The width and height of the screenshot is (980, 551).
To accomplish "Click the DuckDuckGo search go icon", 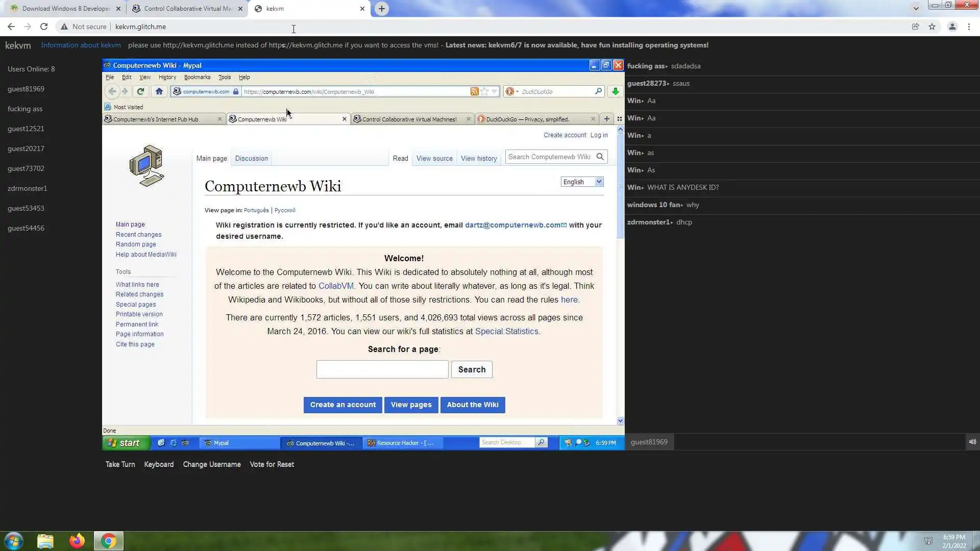I will [598, 91].
